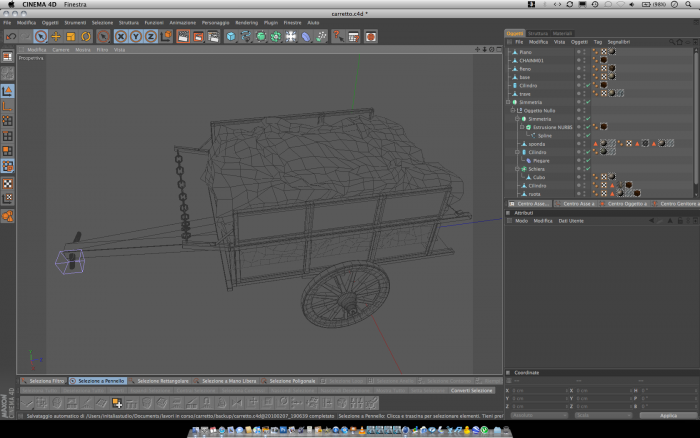700x438 pixels.
Task: Render the active view with clapperboard icon
Action: 183,37
